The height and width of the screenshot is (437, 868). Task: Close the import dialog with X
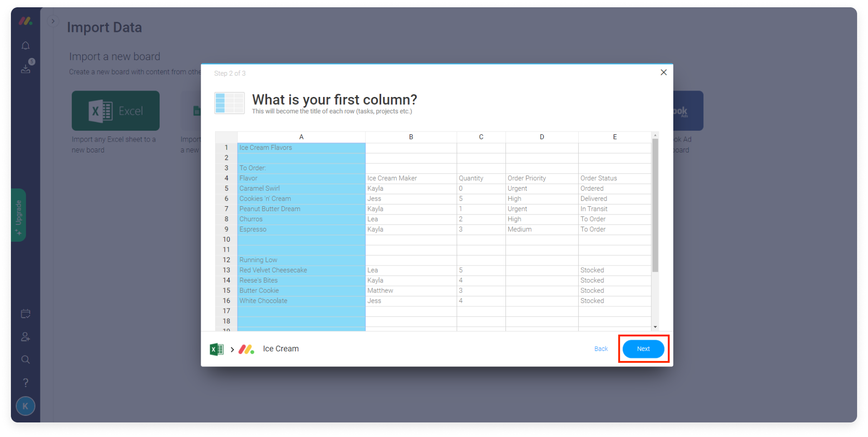pyautogui.click(x=663, y=72)
